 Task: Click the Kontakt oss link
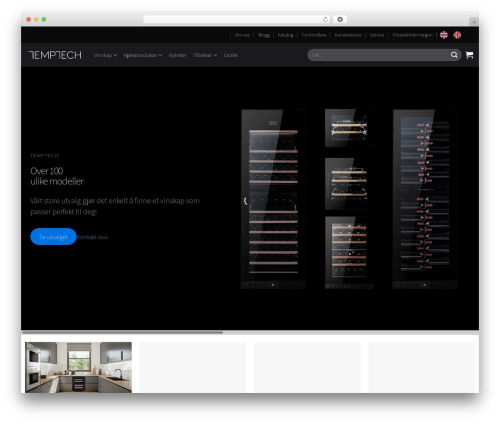pyautogui.click(x=93, y=237)
